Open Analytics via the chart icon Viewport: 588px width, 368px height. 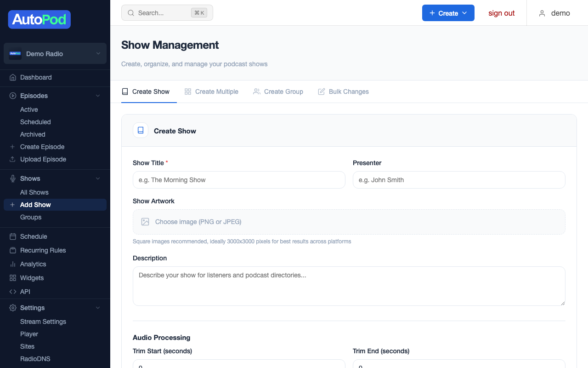coord(12,264)
